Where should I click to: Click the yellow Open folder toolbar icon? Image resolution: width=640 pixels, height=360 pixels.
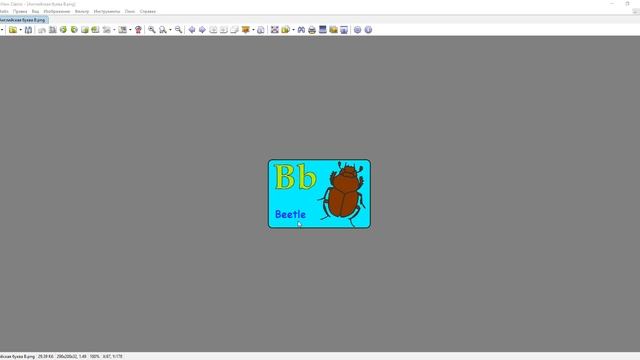point(13,30)
